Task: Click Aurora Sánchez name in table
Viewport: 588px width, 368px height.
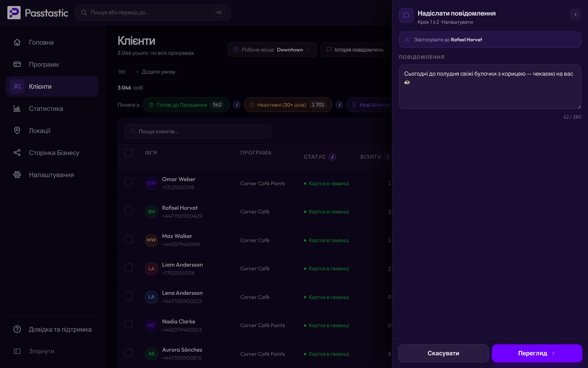Action: point(182,350)
